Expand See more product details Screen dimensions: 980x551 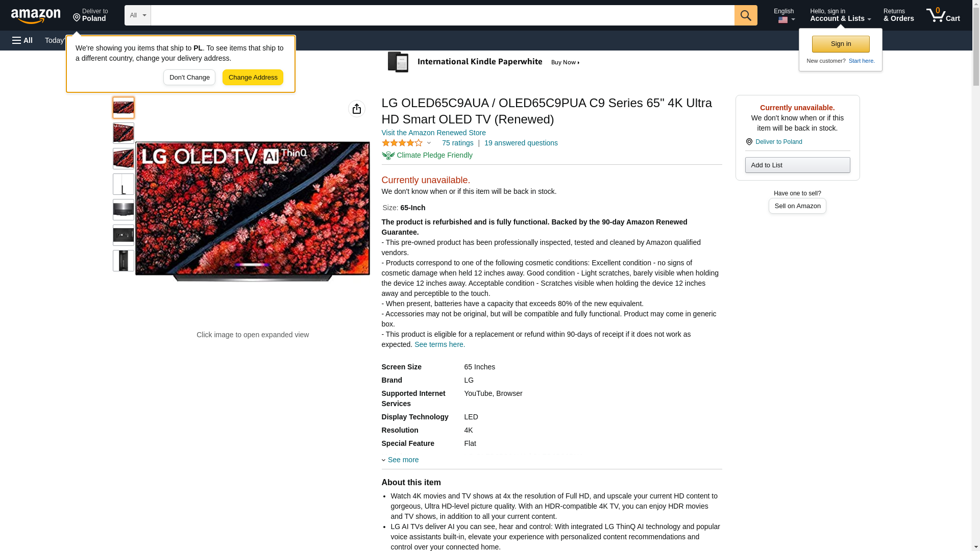click(402, 460)
